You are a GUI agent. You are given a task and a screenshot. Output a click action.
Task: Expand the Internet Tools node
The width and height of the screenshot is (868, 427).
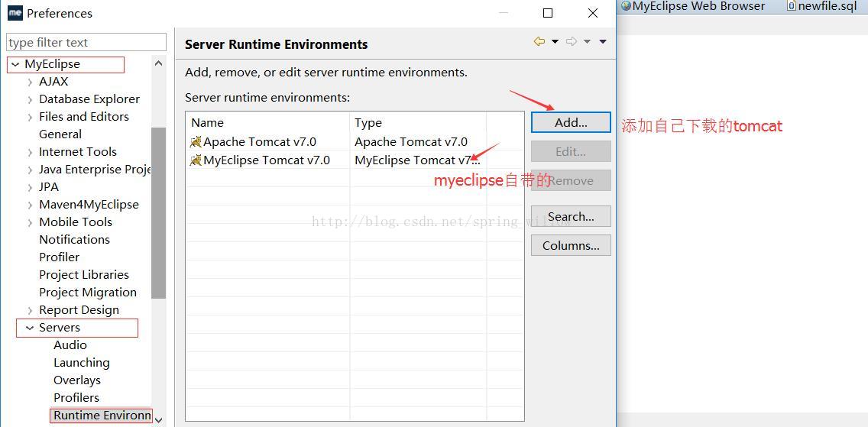click(30, 153)
